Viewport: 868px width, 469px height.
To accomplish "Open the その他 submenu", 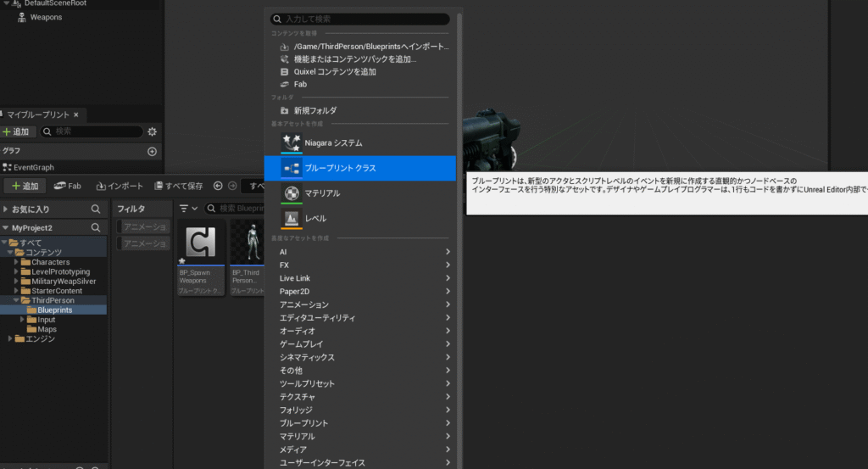I will (359, 371).
